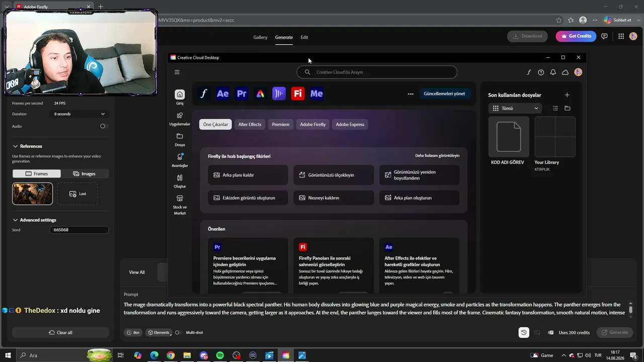
Task: Open the Tümü filter dropdown
Action: (x=515, y=108)
